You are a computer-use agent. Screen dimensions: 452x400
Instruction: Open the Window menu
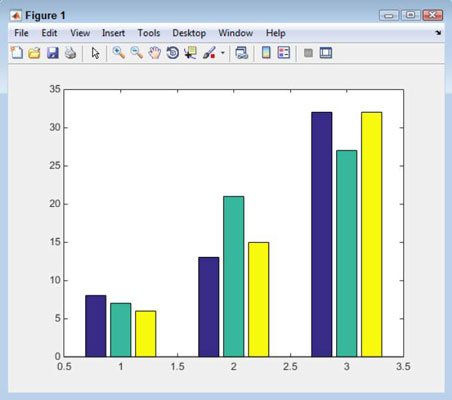[x=236, y=33]
